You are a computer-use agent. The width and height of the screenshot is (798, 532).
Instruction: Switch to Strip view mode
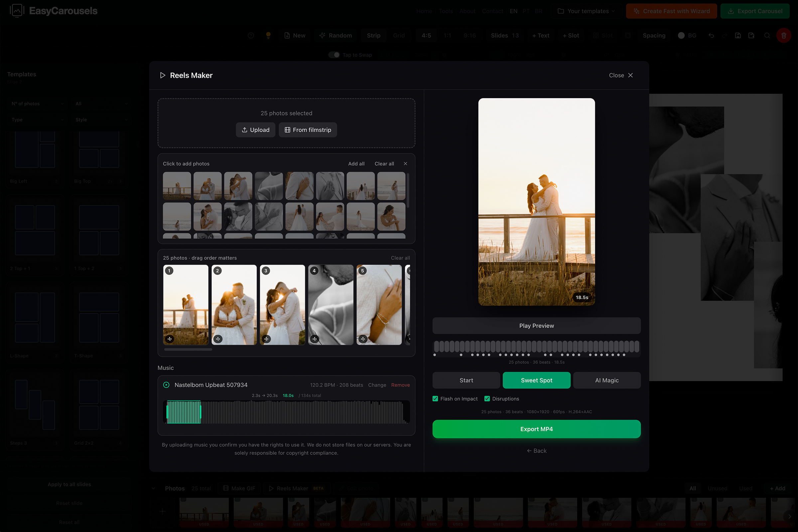(x=373, y=35)
